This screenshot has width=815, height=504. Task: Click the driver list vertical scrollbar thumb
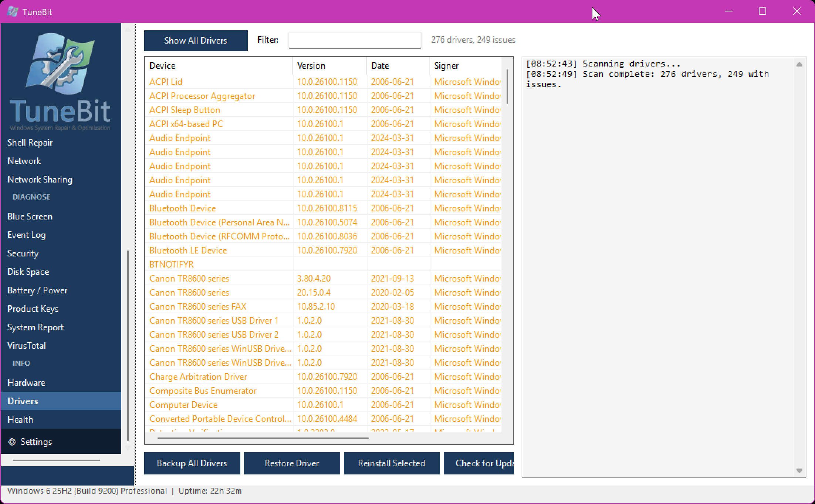coord(507,87)
